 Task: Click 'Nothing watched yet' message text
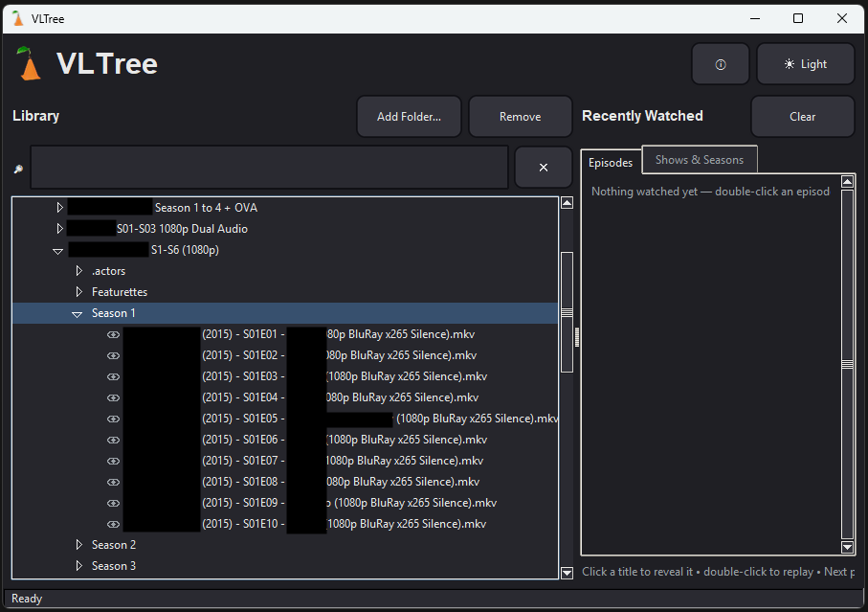click(710, 192)
